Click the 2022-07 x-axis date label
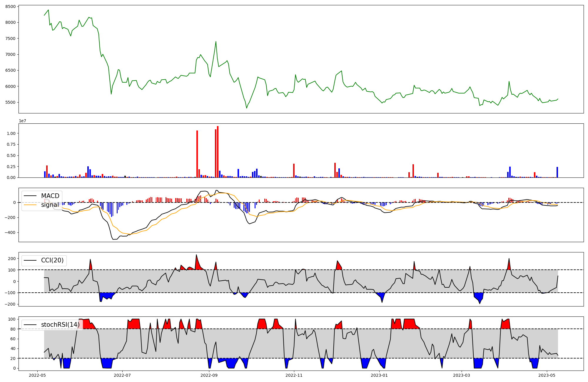 tap(122, 375)
